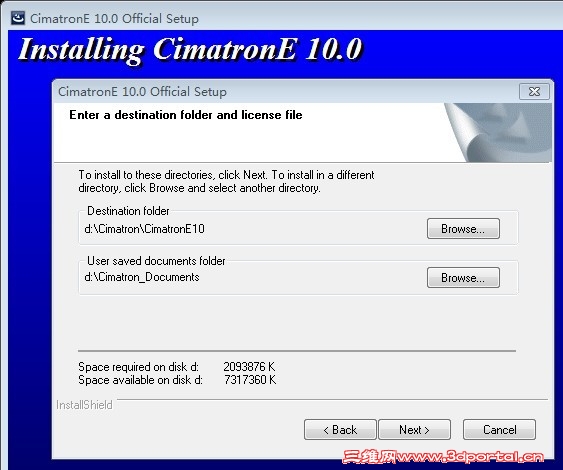
Task: Close the CimatronE 10.0 Official Setup dialog
Action: (534, 92)
